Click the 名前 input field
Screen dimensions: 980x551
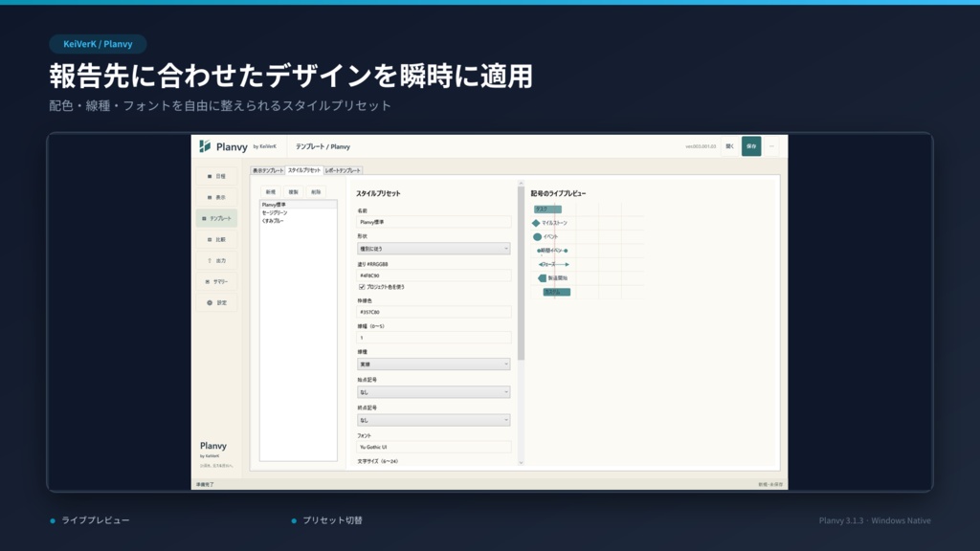pyautogui.click(x=434, y=222)
